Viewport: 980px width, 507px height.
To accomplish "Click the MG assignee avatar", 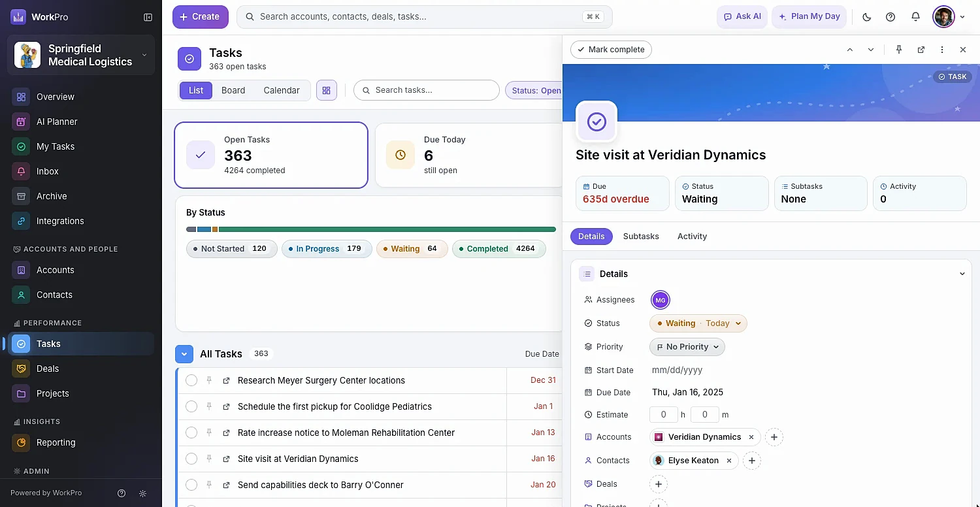I will 661,300.
